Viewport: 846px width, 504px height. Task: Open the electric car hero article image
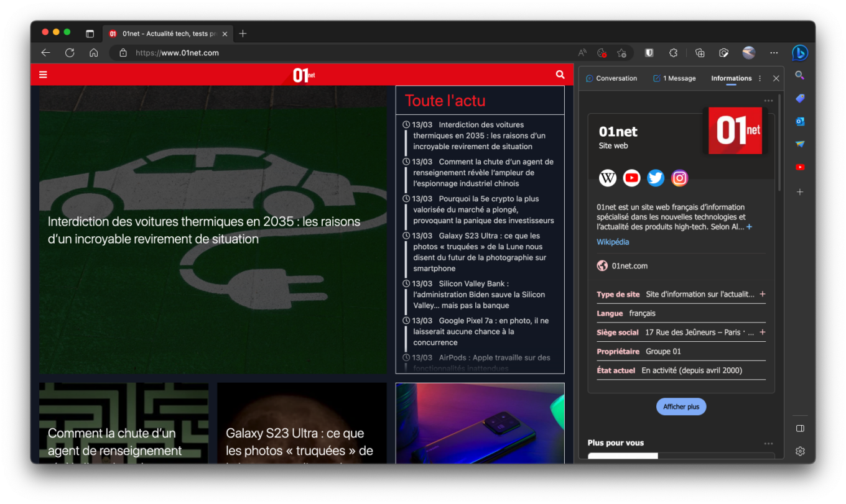pos(213,230)
